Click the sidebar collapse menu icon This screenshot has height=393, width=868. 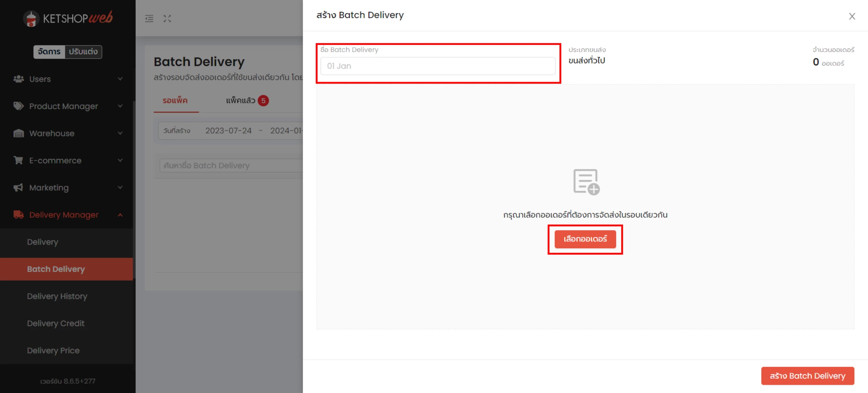[x=149, y=18]
